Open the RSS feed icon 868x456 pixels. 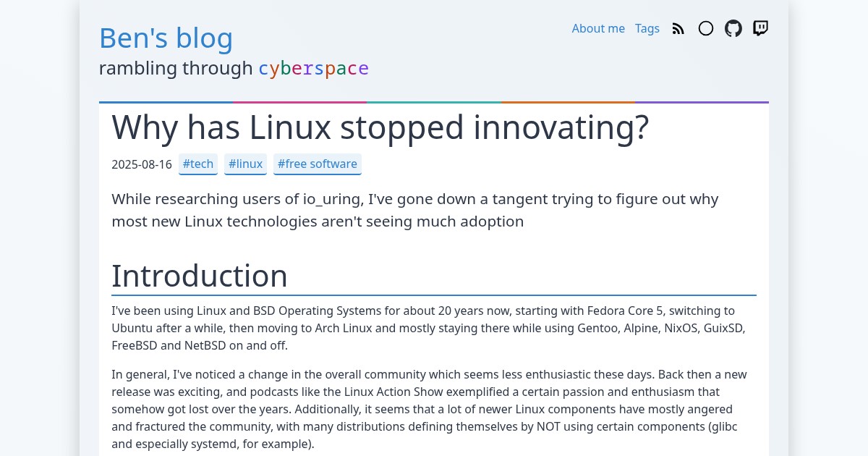(x=678, y=28)
